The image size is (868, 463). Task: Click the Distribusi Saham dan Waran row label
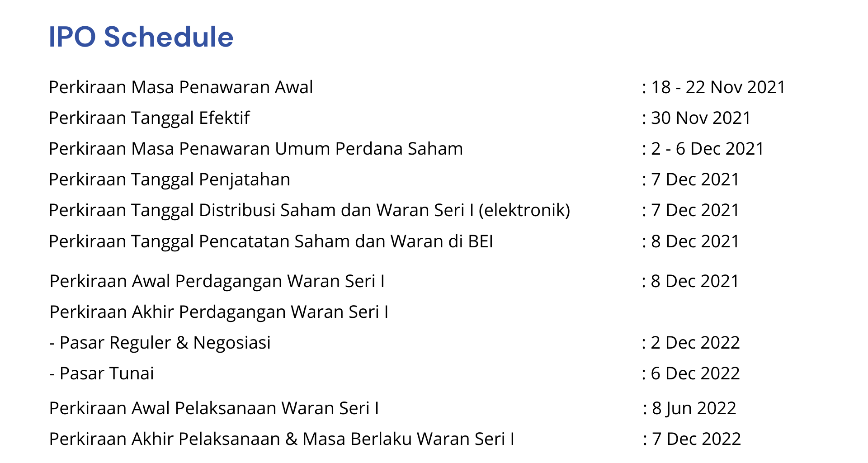(309, 210)
